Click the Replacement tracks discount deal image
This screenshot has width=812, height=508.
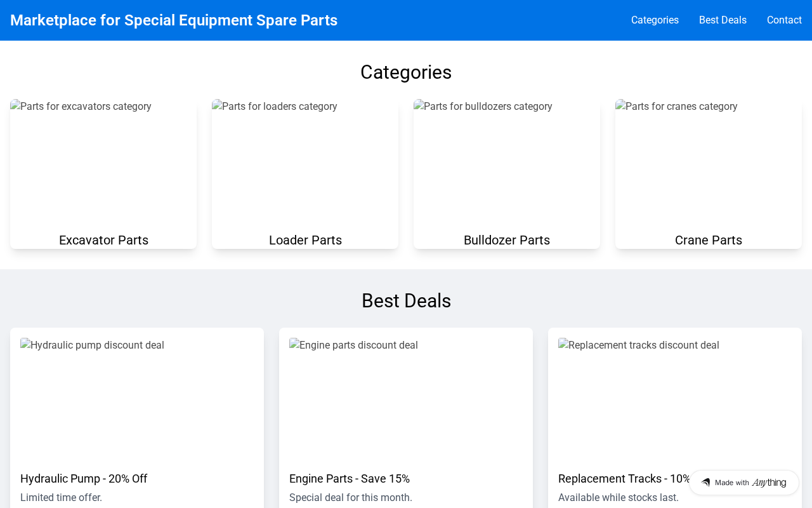tap(675, 399)
